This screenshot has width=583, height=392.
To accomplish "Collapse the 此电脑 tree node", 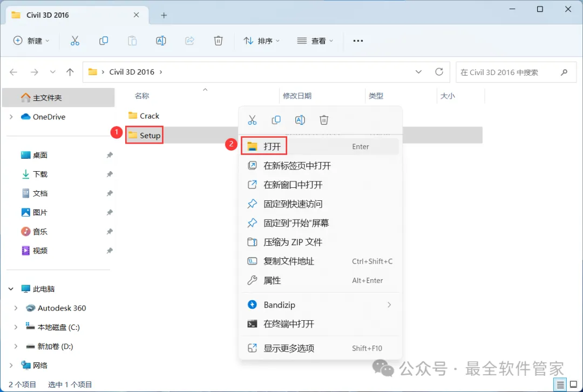I will point(11,289).
